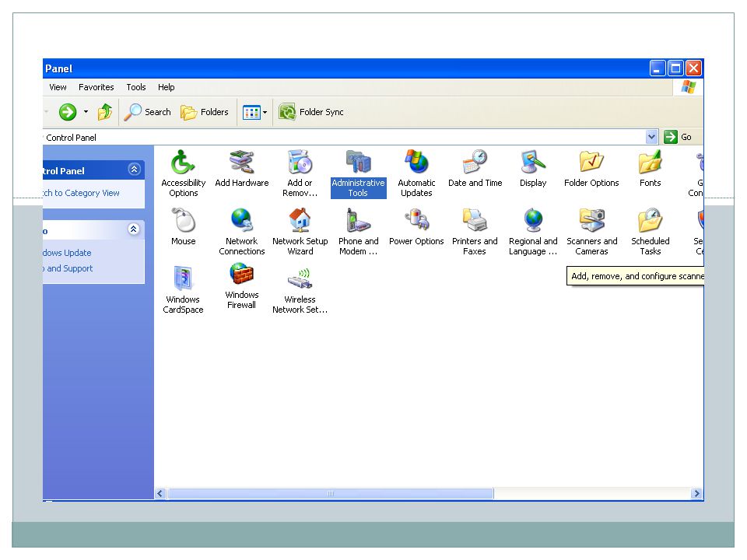This screenshot has width=747, height=560.
Task: Click Switch to Category View link
Action: 81,193
